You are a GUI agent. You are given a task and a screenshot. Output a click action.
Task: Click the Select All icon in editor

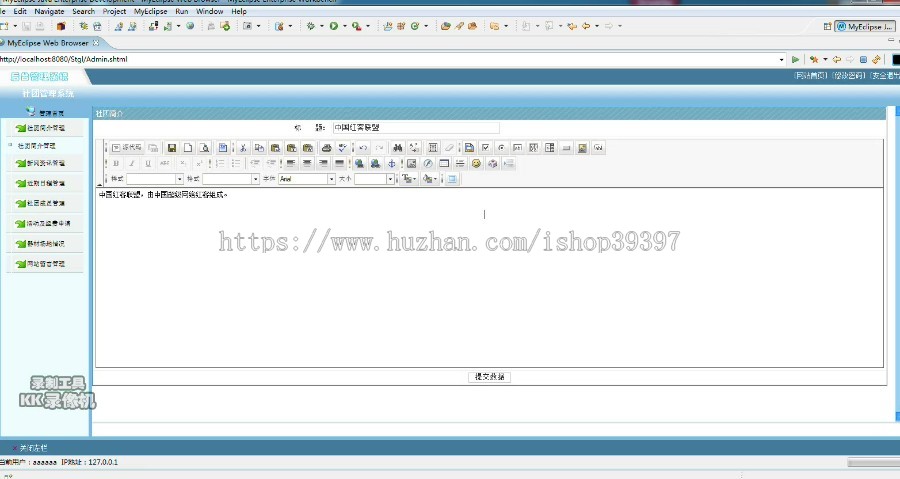[x=433, y=148]
